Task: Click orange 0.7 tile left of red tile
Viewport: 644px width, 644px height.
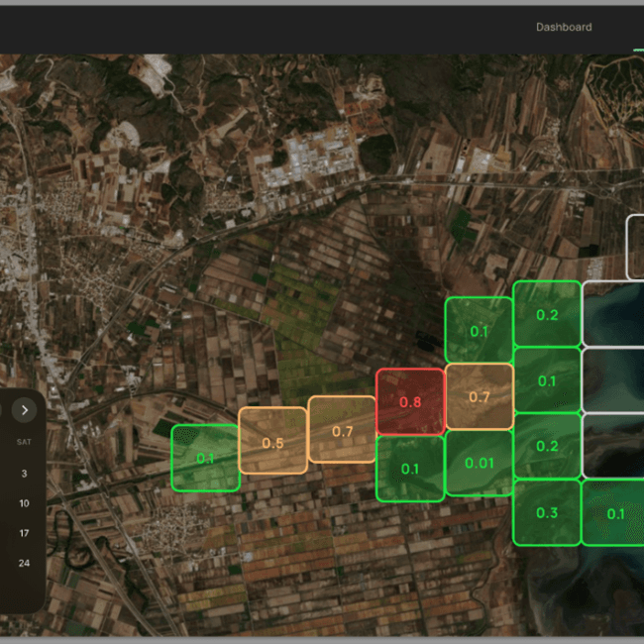Action: point(342,430)
